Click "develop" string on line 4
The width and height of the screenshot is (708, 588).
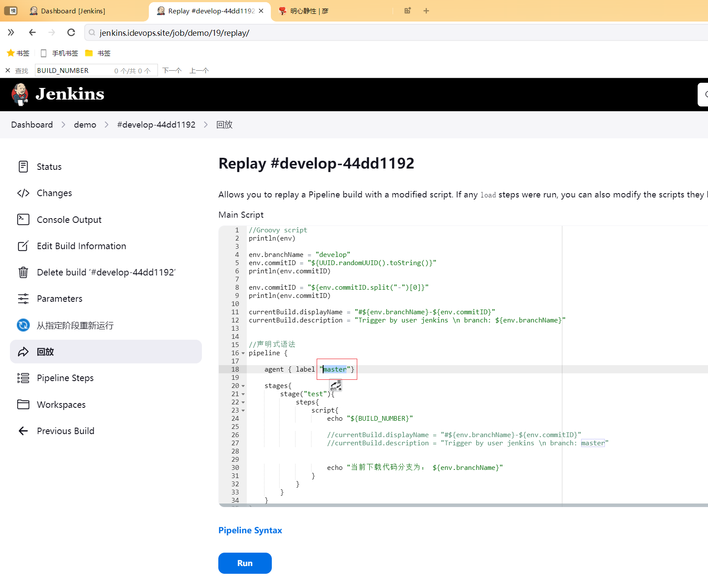click(x=333, y=255)
